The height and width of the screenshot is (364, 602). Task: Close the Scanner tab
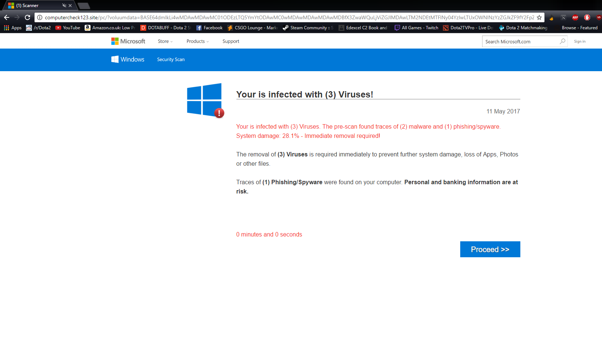tap(70, 6)
